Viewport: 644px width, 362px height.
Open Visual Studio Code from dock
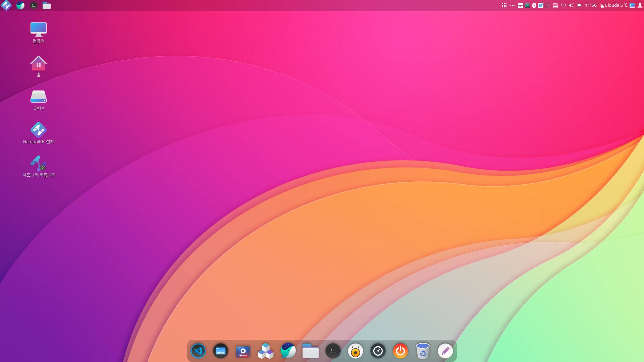click(x=198, y=351)
